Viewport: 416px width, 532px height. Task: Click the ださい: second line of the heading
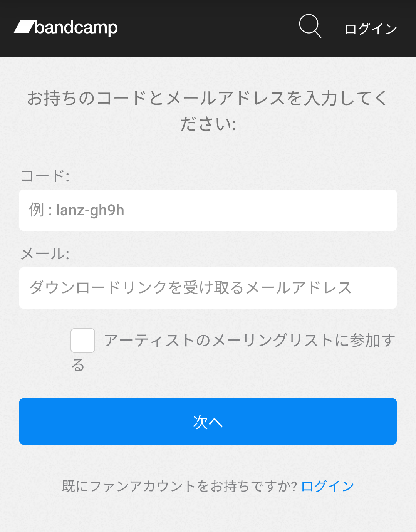tap(208, 124)
